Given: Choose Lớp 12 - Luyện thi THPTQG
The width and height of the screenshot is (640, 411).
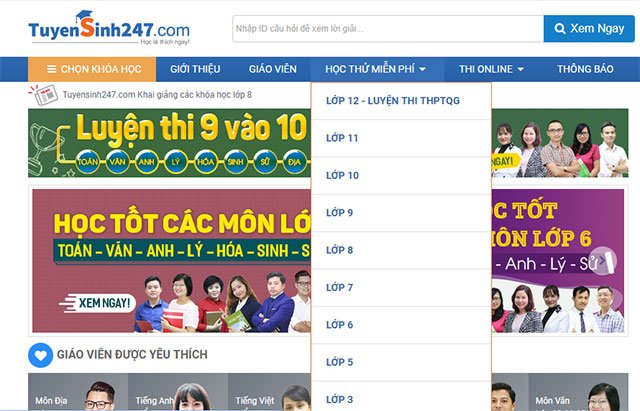Looking at the screenshot, I should pos(401,101).
